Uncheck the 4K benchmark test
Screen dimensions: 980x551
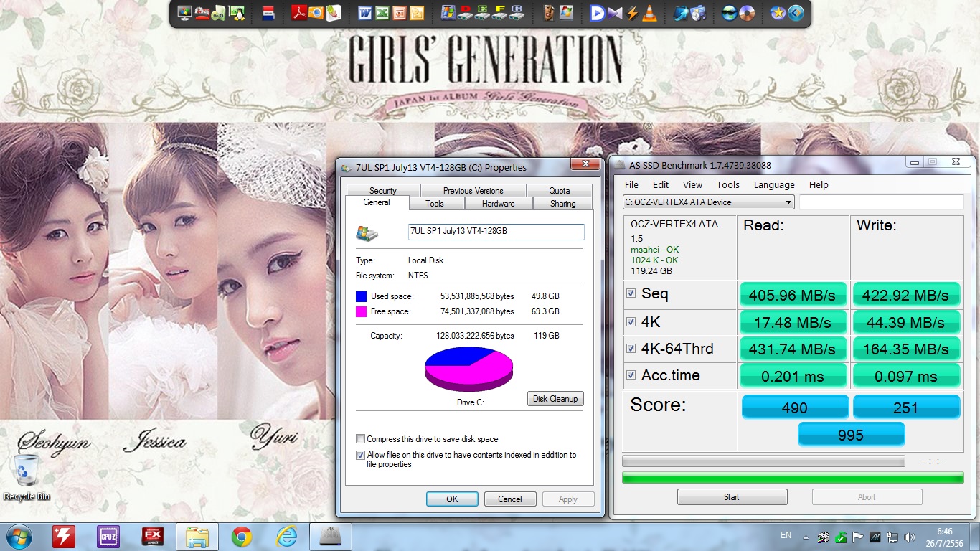click(631, 322)
